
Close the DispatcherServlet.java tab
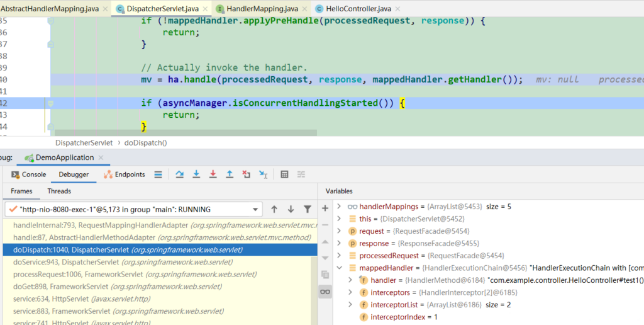(x=205, y=9)
